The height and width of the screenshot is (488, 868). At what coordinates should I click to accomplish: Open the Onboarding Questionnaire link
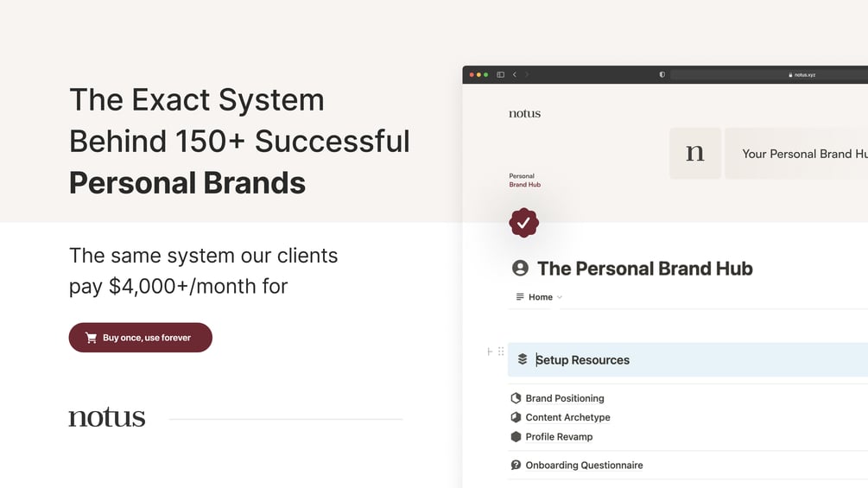tap(584, 465)
